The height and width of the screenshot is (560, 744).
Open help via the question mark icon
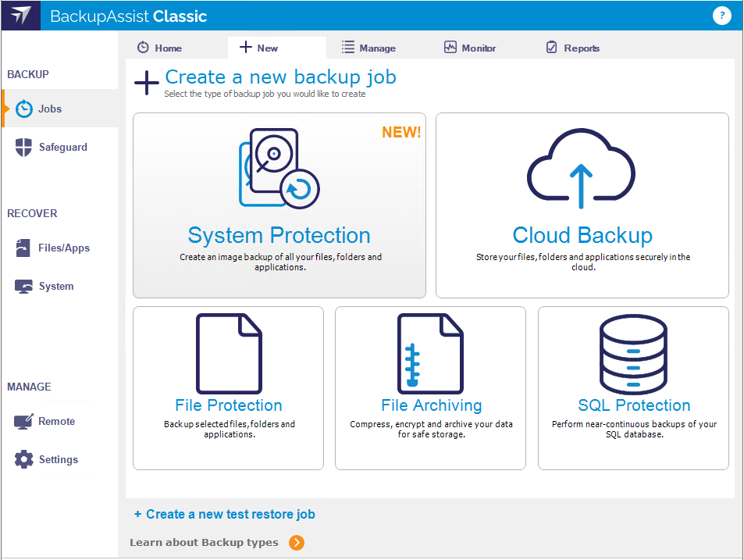(722, 16)
